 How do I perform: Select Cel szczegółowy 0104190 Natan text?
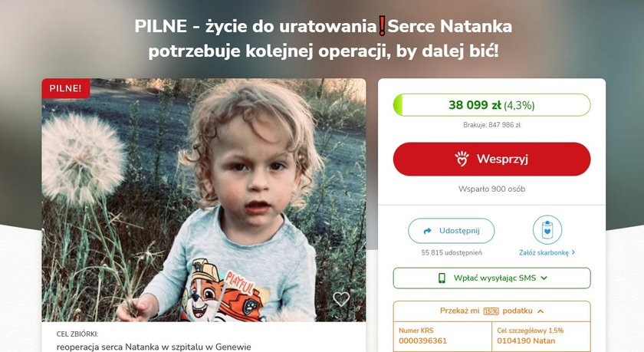[526, 341]
